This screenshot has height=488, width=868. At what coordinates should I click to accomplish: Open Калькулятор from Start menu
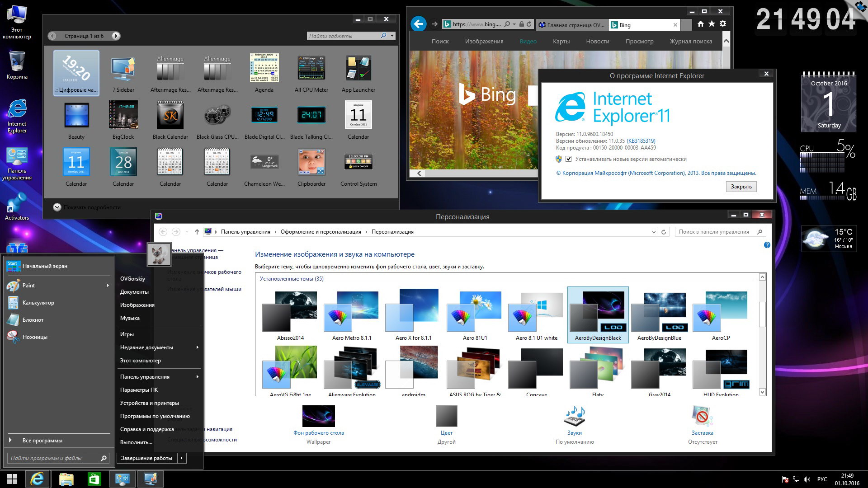pos(58,303)
